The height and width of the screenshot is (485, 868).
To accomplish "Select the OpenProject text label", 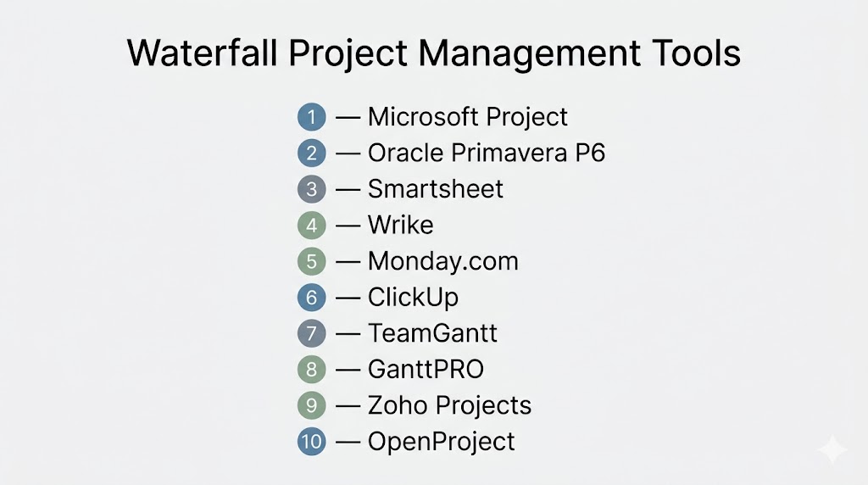I will tap(441, 442).
